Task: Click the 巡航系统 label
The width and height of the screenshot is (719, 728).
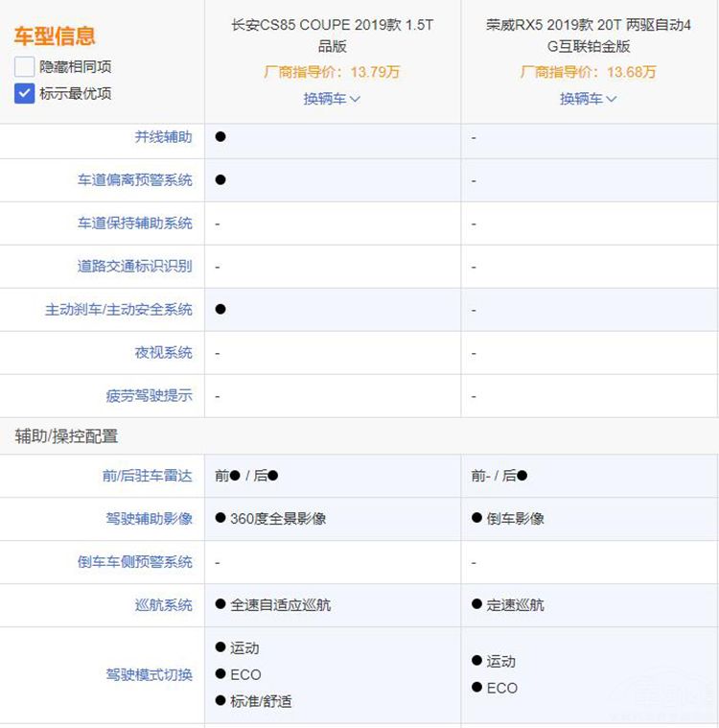Action: coord(163,605)
